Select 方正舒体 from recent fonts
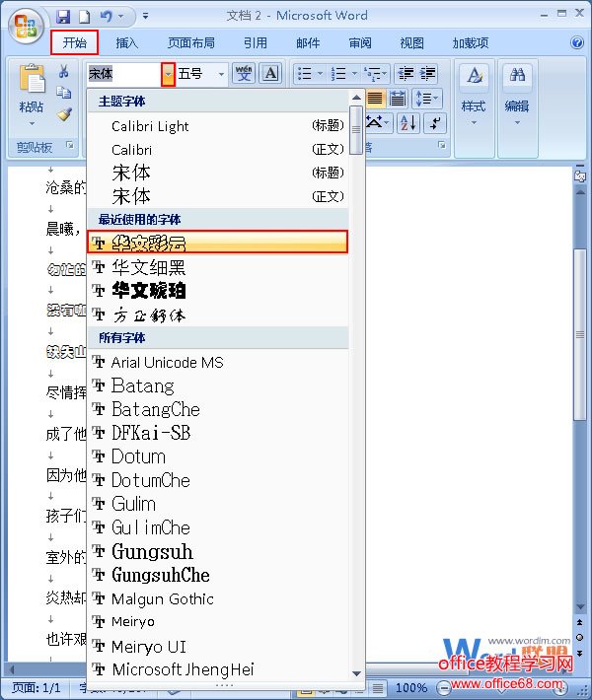This screenshot has width=592, height=700. pyautogui.click(x=218, y=315)
